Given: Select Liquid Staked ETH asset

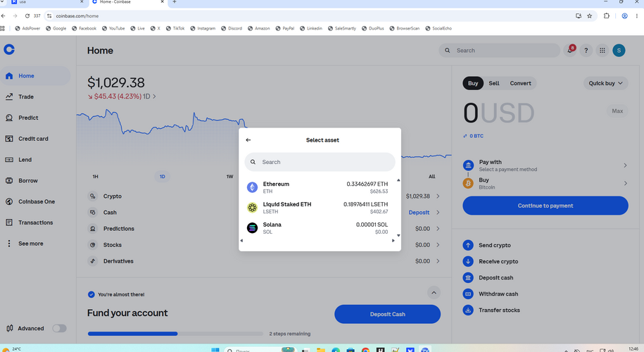Looking at the screenshot, I should point(317,208).
